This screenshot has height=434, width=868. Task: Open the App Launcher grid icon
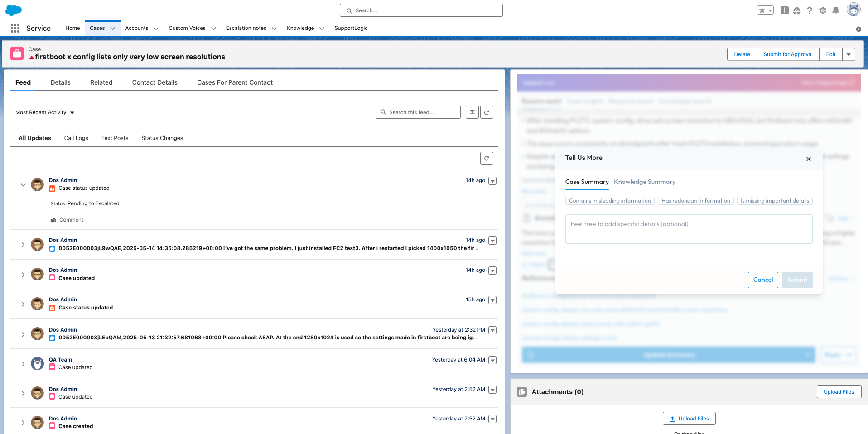[x=15, y=28]
